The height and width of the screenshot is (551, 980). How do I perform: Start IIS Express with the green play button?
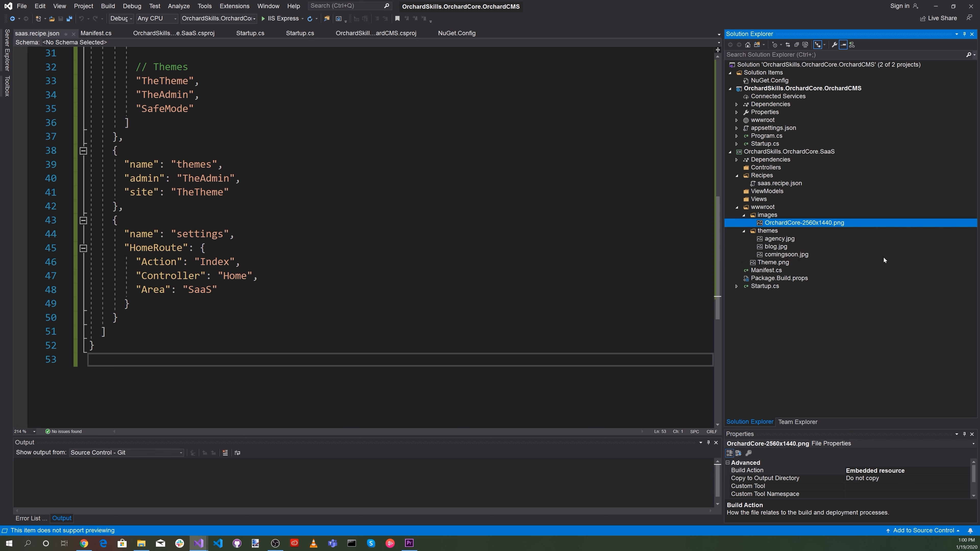coord(263,19)
